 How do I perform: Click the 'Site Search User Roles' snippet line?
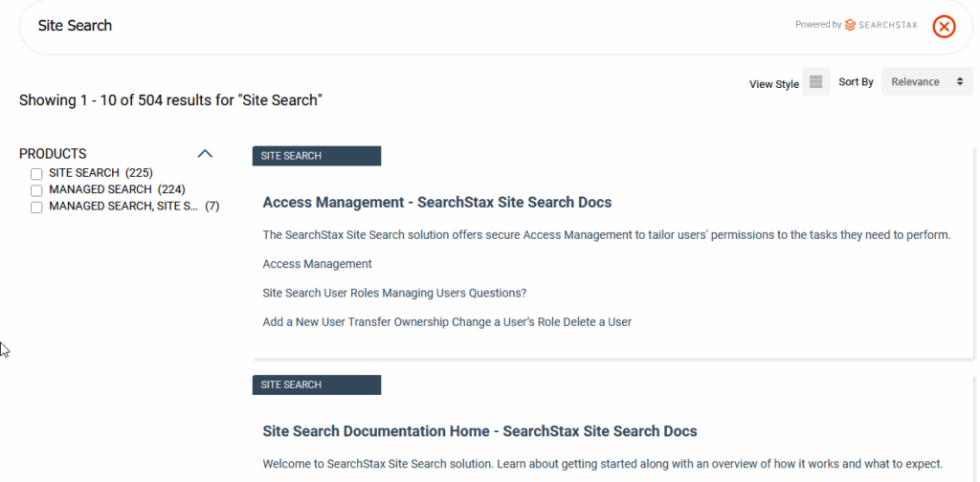point(394,293)
